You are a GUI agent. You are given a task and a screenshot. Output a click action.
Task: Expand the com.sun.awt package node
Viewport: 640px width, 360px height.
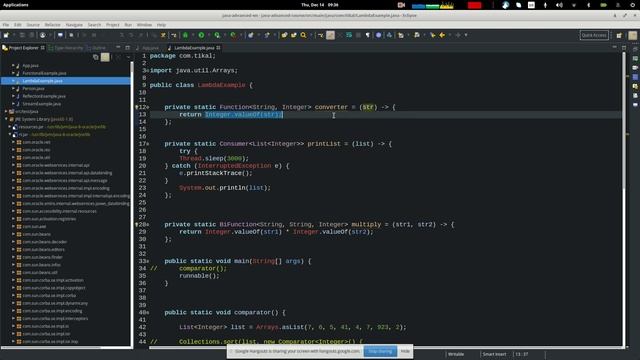[13, 227]
